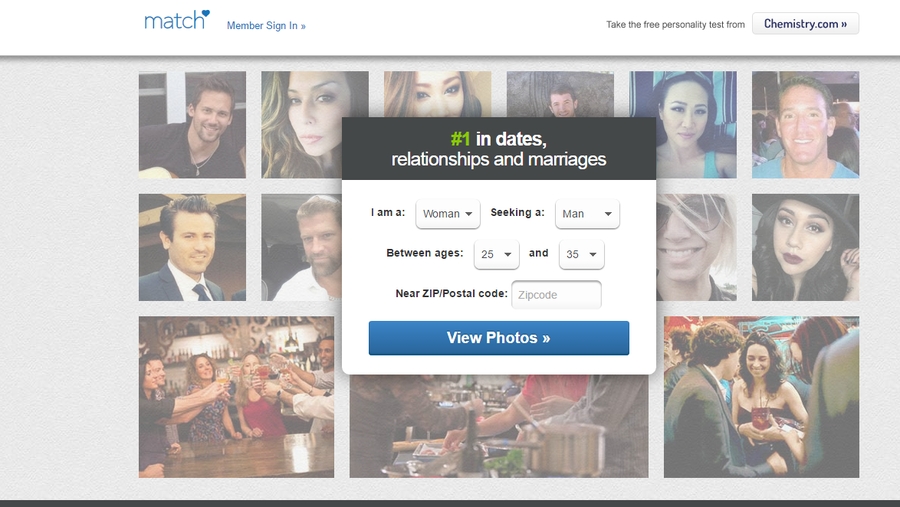Select photo of blonde person with sunglasses
The image size is (900, 507).
click(x=696, y=247)
